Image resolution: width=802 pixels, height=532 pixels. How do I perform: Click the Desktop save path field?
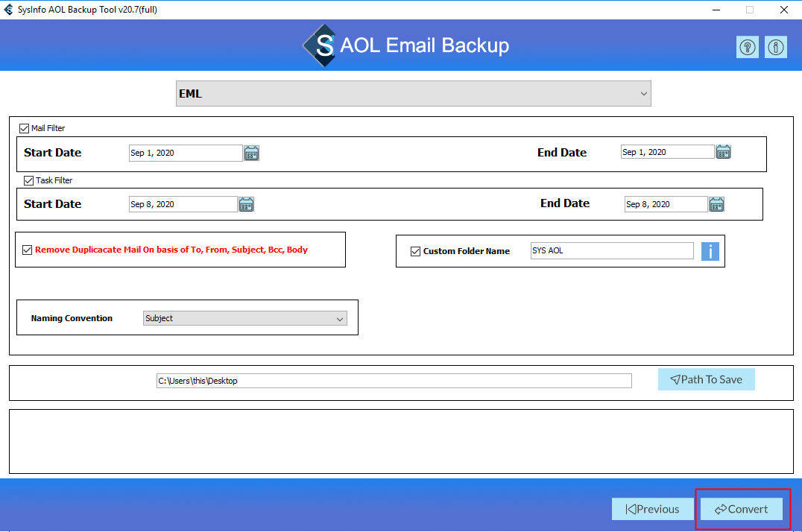click(394, 381)
